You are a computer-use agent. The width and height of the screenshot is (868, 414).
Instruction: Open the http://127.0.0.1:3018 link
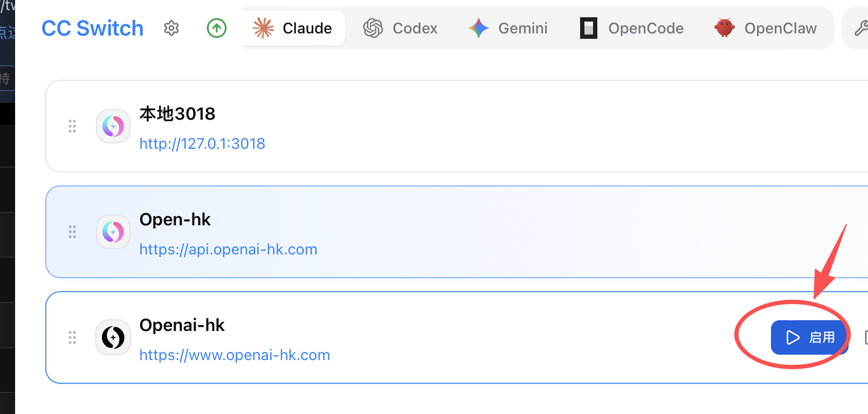point(202,143)
